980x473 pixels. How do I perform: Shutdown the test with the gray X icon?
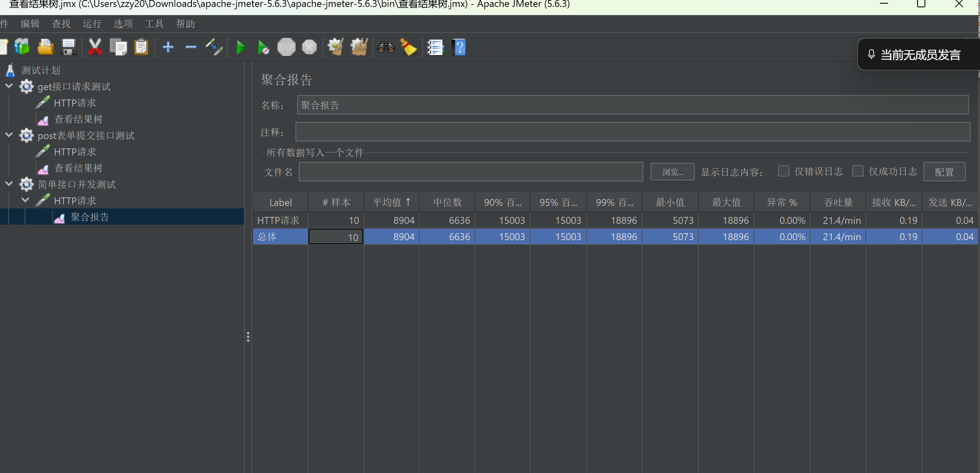(x=309, y=47)
